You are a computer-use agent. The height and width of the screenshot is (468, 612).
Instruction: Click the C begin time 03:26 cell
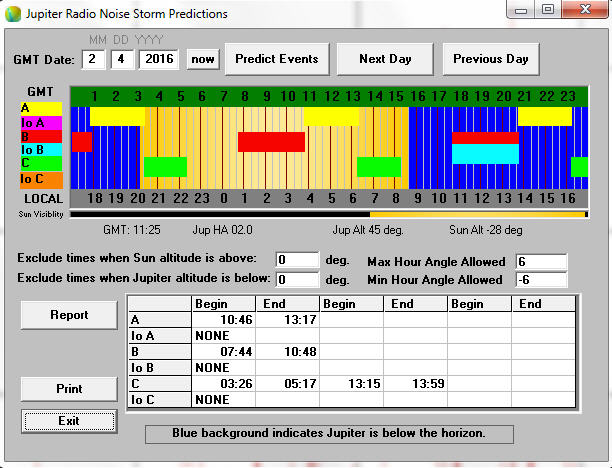(224, 384)
